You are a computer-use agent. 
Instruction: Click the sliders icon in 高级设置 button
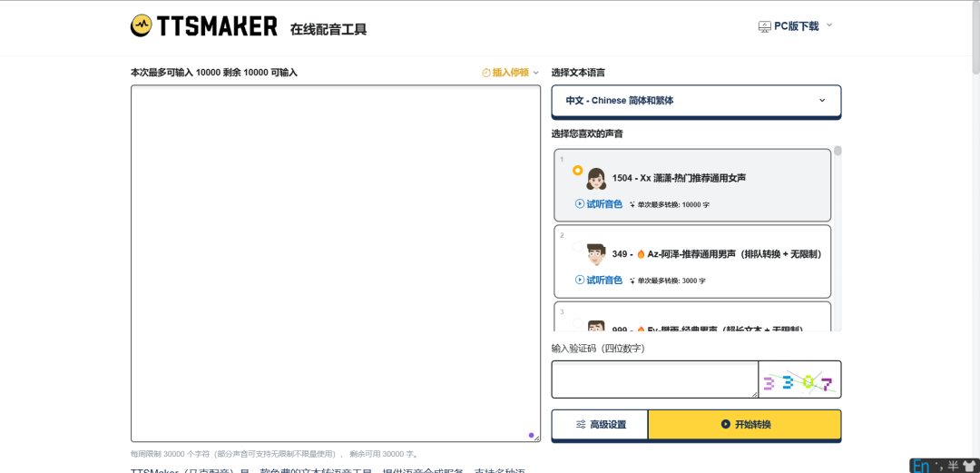581,425
